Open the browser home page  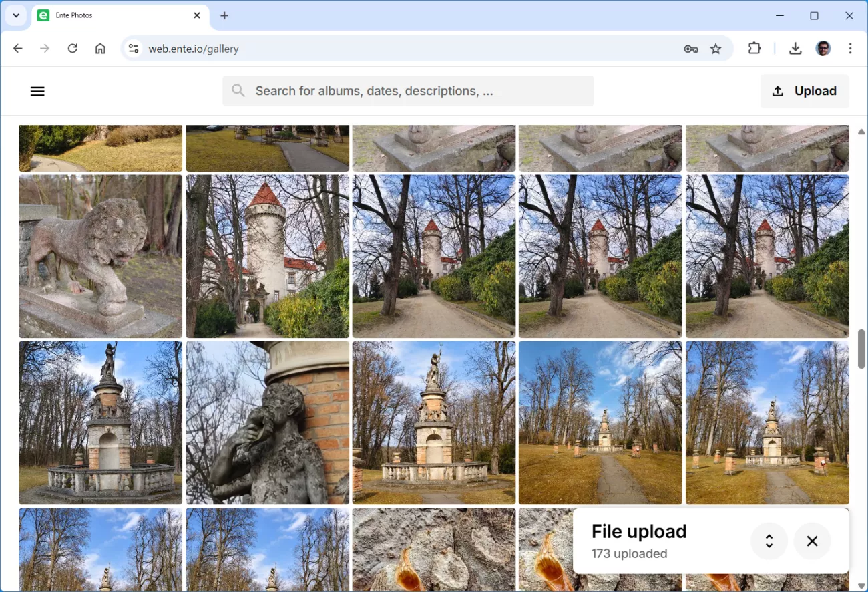tap(100, 49)
